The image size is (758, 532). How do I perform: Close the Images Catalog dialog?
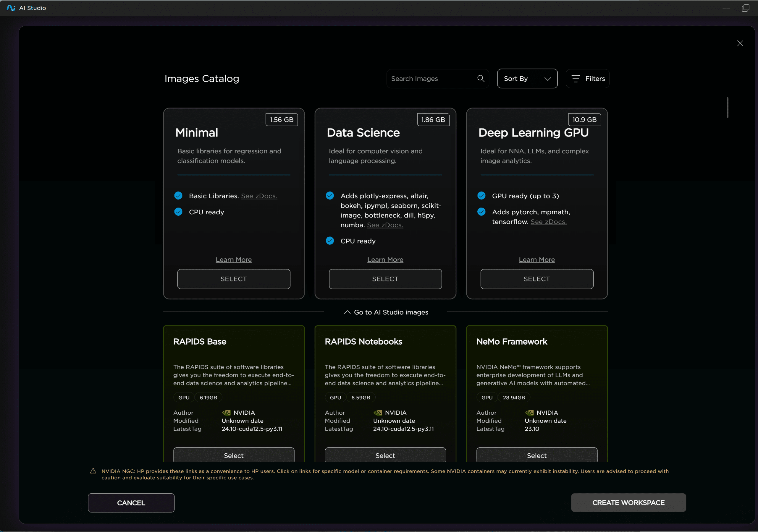pyautogui.click(x=740, y=43)
